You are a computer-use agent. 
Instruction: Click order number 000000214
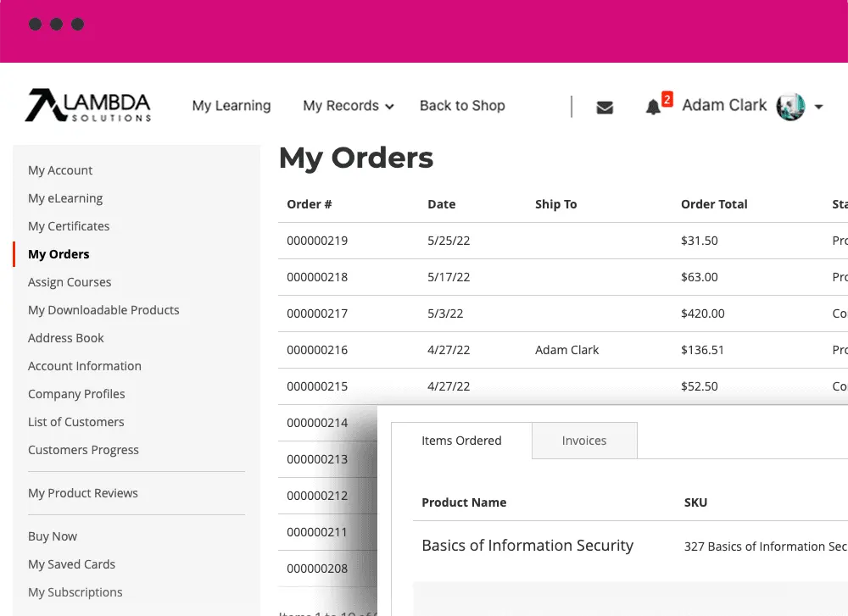tap(317, 423)
